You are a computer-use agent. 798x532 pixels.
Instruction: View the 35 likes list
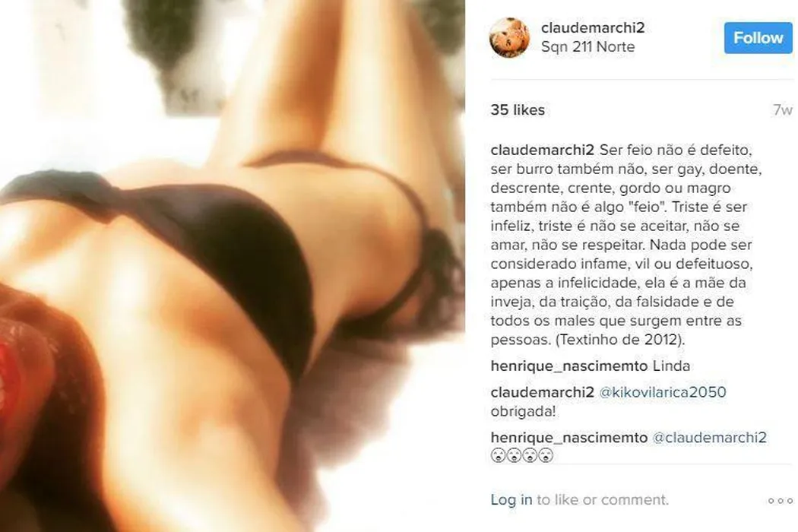point(518,110)
